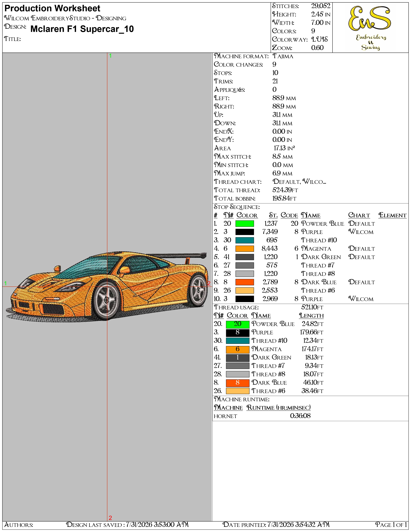The image size is (411, 532).
Task: Click the "Code" column header in Stop Sequence
Action: click(x=289, y=215)
